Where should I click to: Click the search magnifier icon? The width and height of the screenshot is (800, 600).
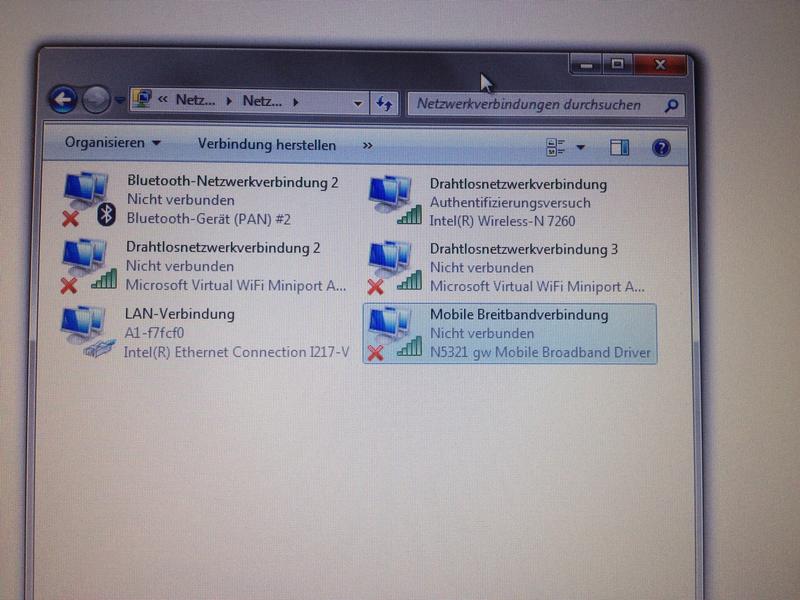pyautogui.click(x=672, y=104)
